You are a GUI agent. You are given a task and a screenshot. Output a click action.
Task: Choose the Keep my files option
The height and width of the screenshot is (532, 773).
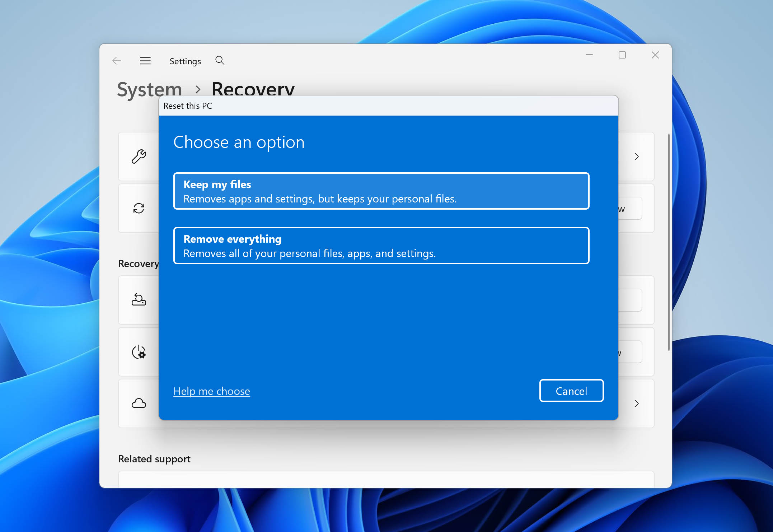coord(381,191)
